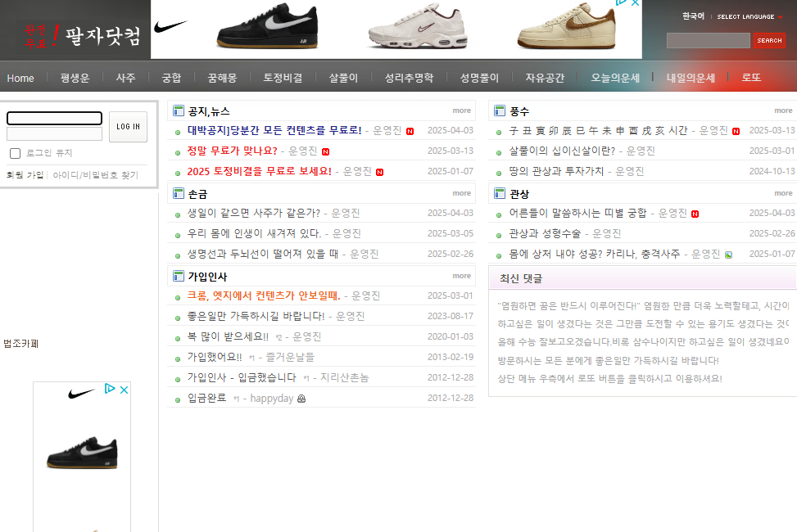This screenshot has width=797, height=532.
Task: Click the 팔자닷컴 site logo
Action: pos(83,35)
